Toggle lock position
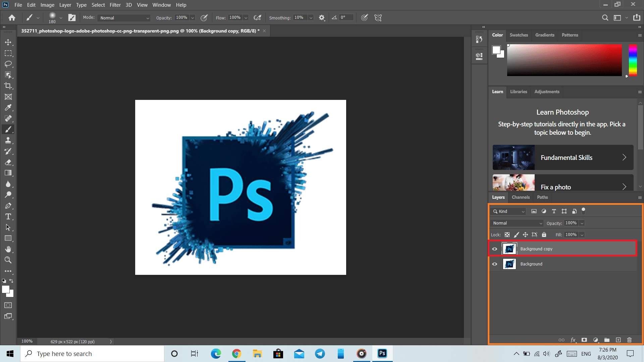Image resolution: width=644 pixels, height=362 pixels. [525, 235]
